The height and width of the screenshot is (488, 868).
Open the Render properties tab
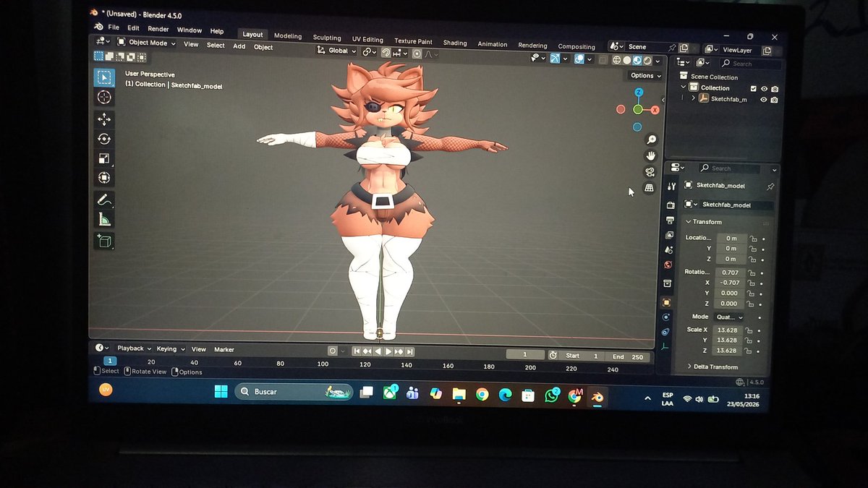click(671, 205)
